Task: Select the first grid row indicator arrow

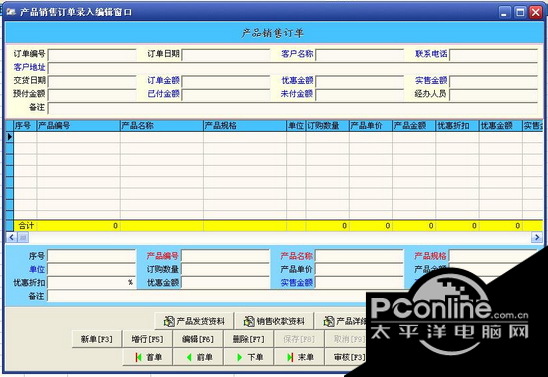Action: click(10, 137)
